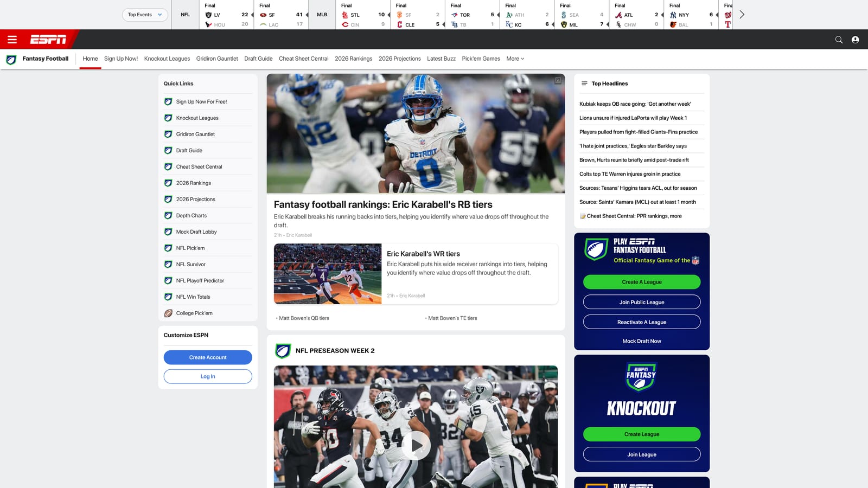
Task: Open the search magnifier icon
Action: 839,40
